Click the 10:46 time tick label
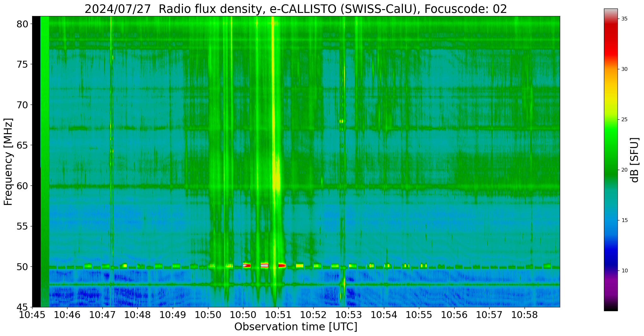Image resolution: width=644 pixels, height=336 pixels. click(67, 315)
